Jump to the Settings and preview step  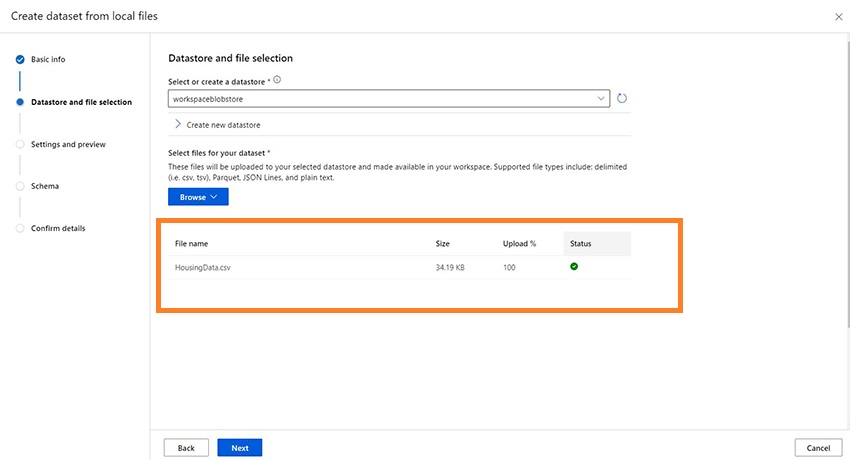[x=68, y=144]
